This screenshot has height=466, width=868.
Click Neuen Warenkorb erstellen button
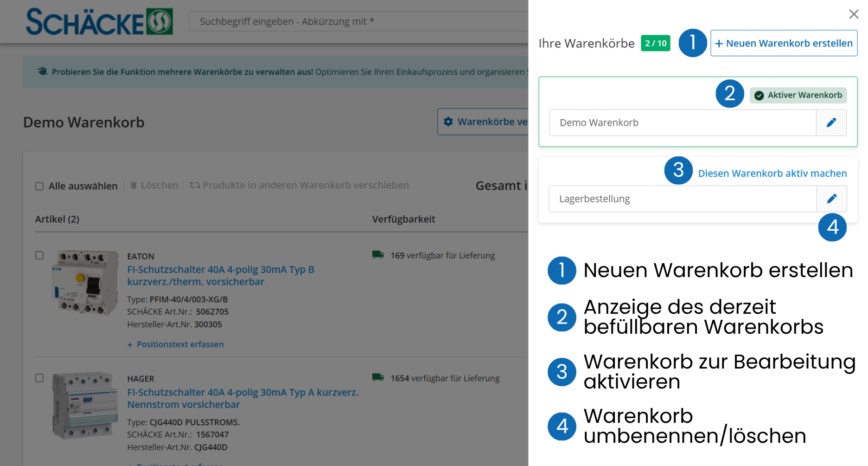tap(784, 43)
